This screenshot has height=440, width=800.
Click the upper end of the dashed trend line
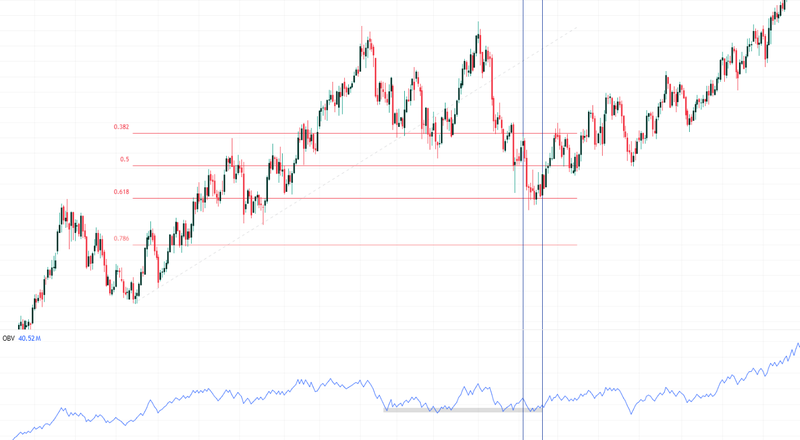coord(577,28)
